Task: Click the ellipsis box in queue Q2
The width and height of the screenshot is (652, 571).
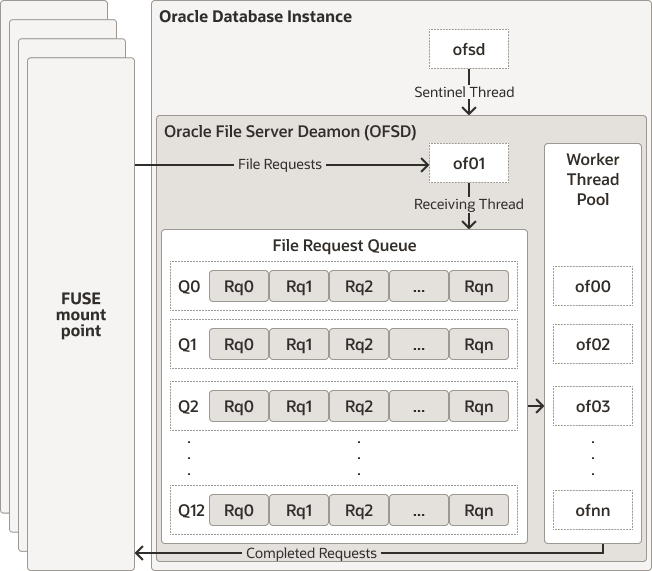Action: pos(419,406)
